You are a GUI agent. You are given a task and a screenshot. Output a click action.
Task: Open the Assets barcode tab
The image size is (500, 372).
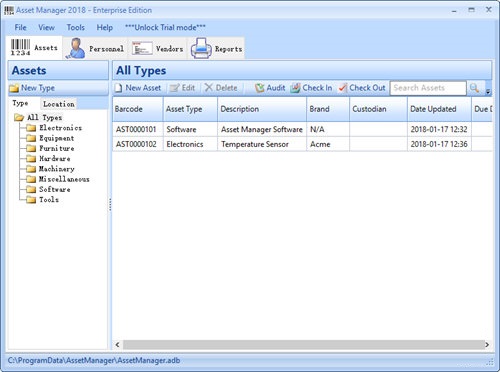pyautogui.click(x=34, y=48)
